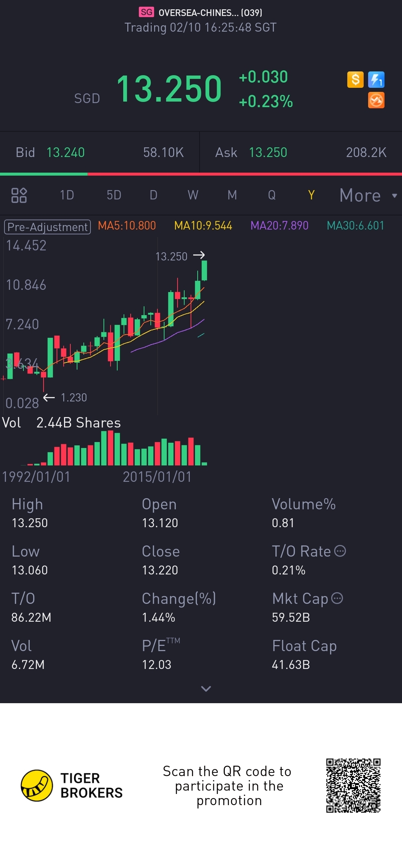Viewport: 402px width, 868px height.
Task: Open the chart layout grid icon
Action: click(x=19, y=195)
